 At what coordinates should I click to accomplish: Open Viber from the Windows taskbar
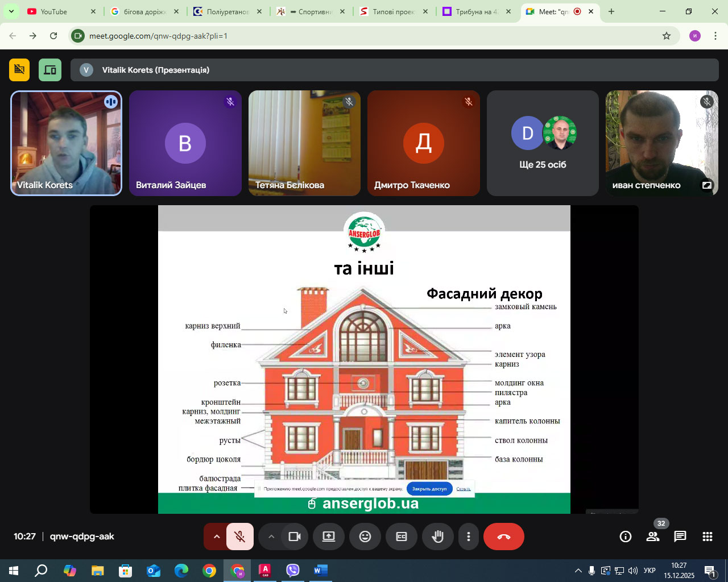(x=293, y=571)
